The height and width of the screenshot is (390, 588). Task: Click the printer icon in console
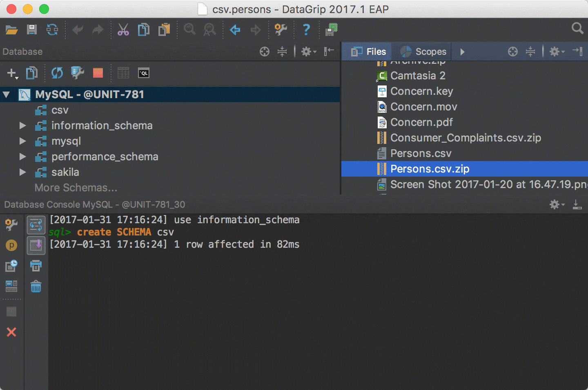coord(36,266)
